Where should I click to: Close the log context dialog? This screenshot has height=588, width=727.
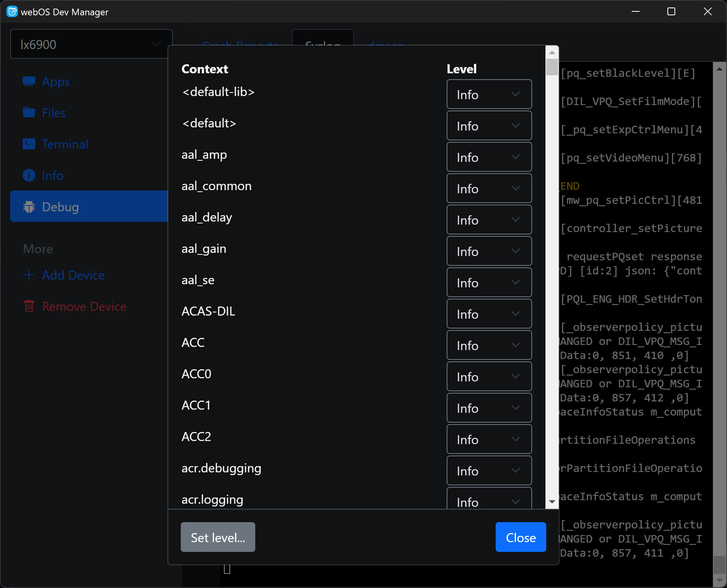tap(520, 537)
